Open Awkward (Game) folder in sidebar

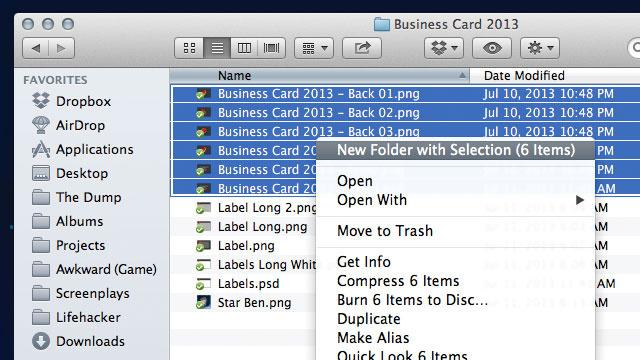[94, 269]
